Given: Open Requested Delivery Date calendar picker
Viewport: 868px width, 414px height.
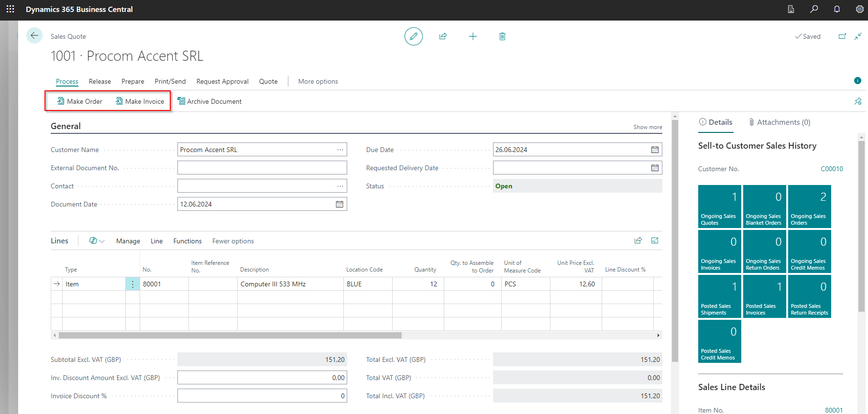Looking at the screenshot, I should tap(655, 168).
